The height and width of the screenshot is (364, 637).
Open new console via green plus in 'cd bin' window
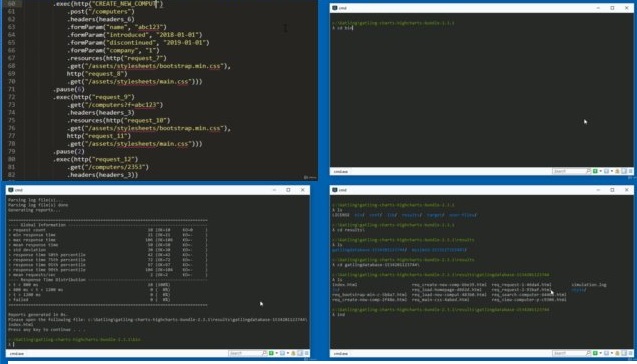[x=595, y=171]
